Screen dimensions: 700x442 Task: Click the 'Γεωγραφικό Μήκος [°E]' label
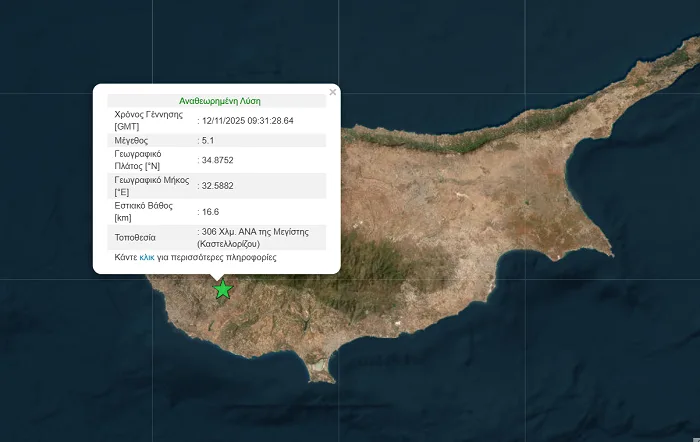145,185
